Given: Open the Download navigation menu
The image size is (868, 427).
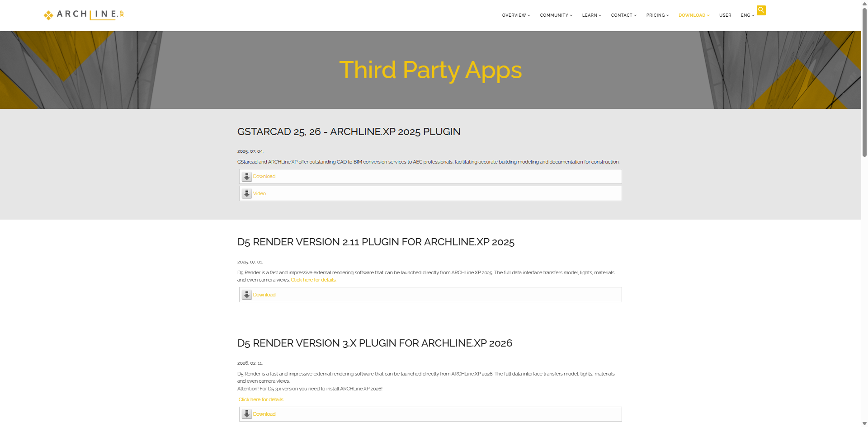Looking at the screenshot, I should tap(693, 15).
